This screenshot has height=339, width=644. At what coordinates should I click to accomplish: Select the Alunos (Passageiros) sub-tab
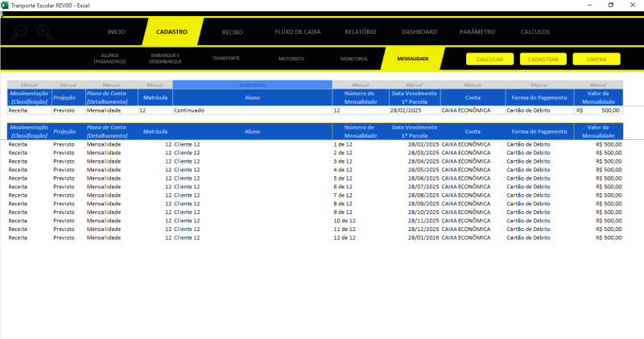[x=110, y=59]
